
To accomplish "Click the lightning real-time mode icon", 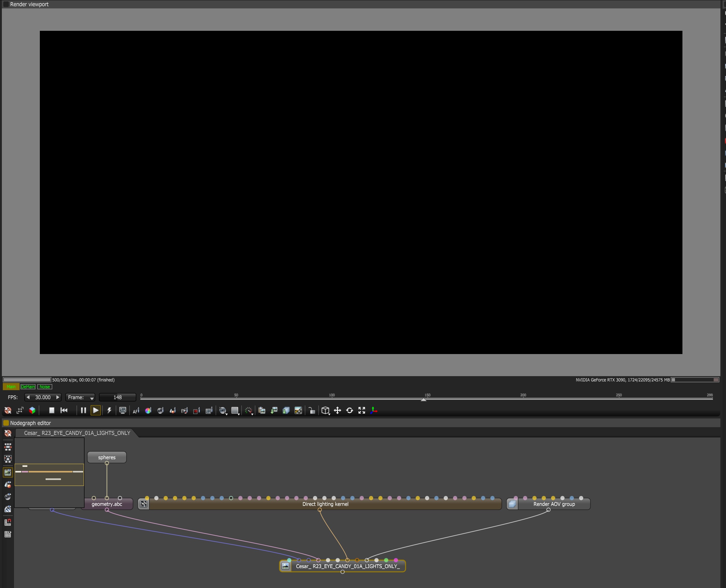I will [109, 410].
